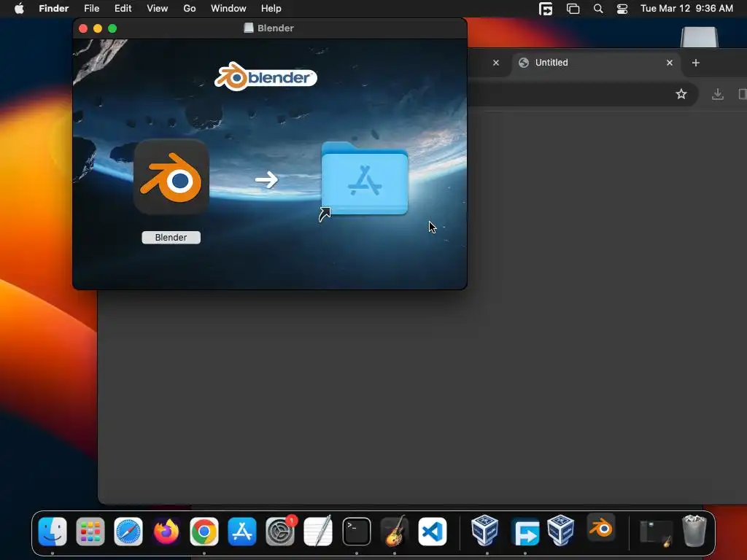
Task: Open the minimized window thumbnail in the Dock
Action: (x=656, y=532)
